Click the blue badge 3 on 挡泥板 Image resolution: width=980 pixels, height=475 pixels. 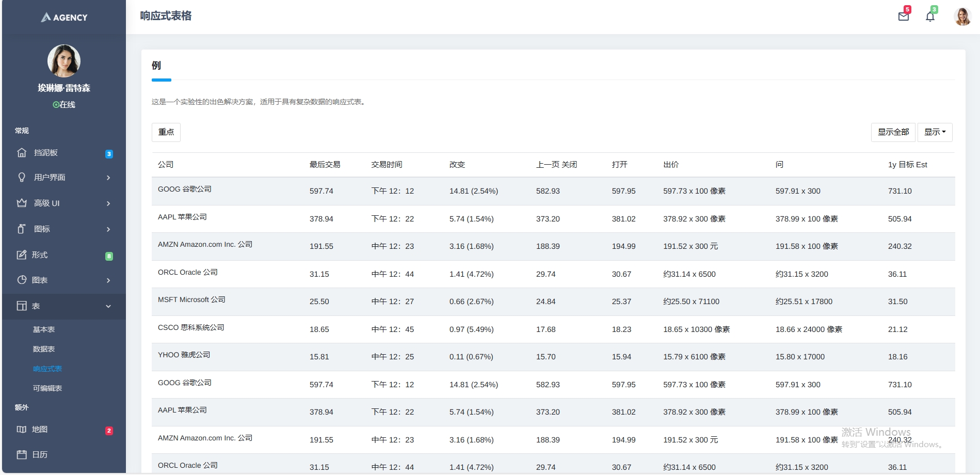click(109, 154)
